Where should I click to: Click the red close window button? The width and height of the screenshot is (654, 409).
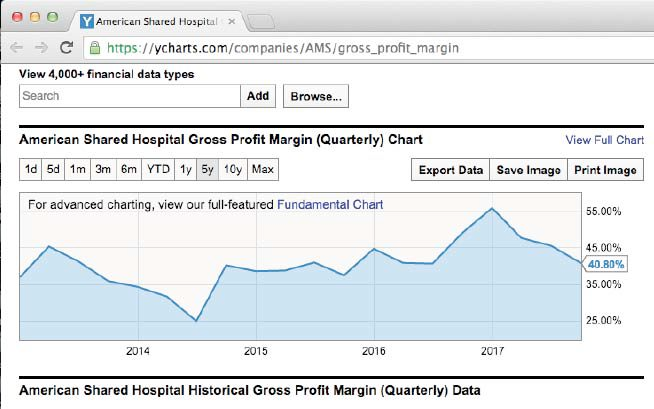coord(17,17)
